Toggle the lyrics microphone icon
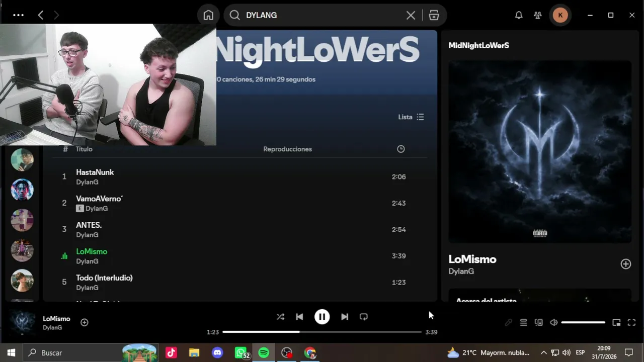This screenshot has height=362, width=644. 508,322
